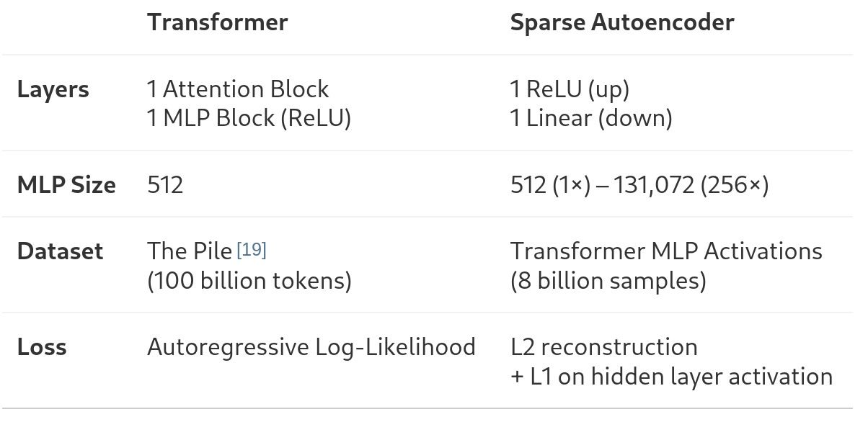The height and width of the screenshot is (422, 868).
Task: Click the "Autoregressive Log-Likelihood" loss cell
Action: pyautogui.click(x=311, y=347)
